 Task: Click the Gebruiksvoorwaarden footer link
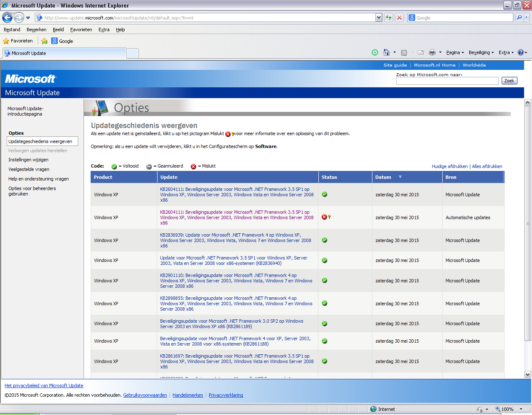click(x=145, y=395)
